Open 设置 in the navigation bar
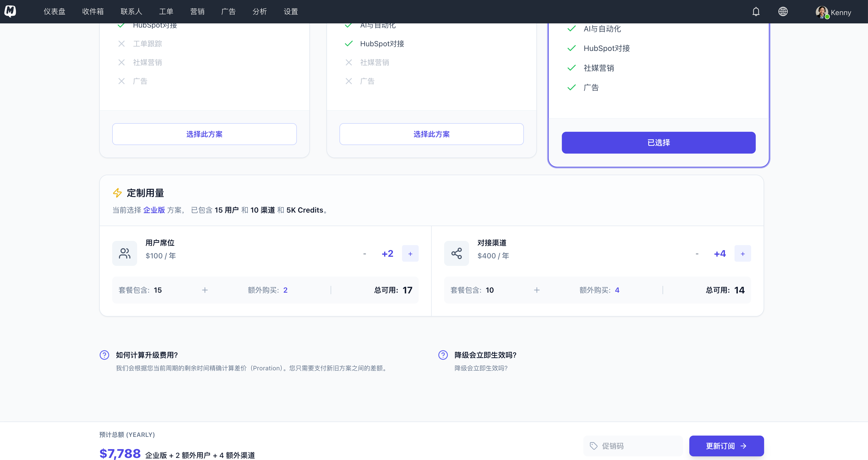Image resolution: width=868 pixels, height=460 pixels. pyautogui.click(x=290, y=11)
